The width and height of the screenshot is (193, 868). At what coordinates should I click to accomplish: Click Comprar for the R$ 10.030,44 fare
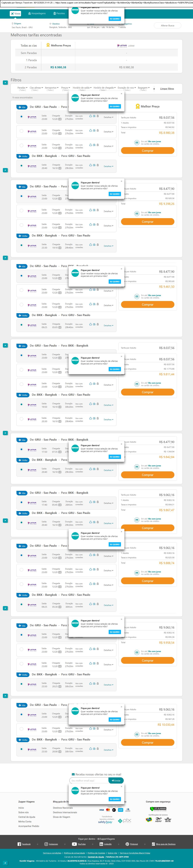(148, 742)
